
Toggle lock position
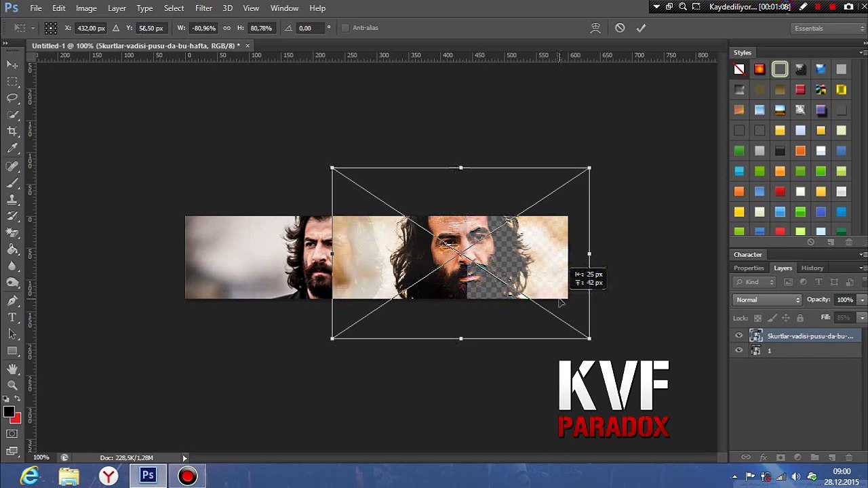click(786, 318)
